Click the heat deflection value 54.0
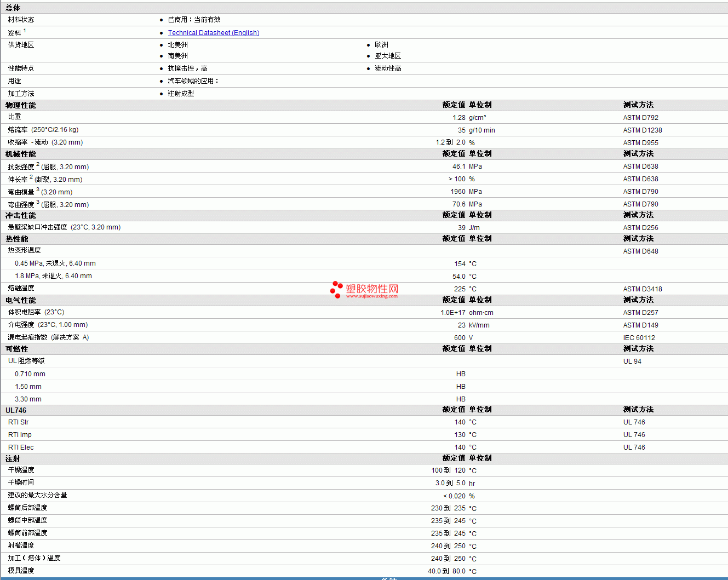This screenshot has width=728, height=580. point(459,277)
